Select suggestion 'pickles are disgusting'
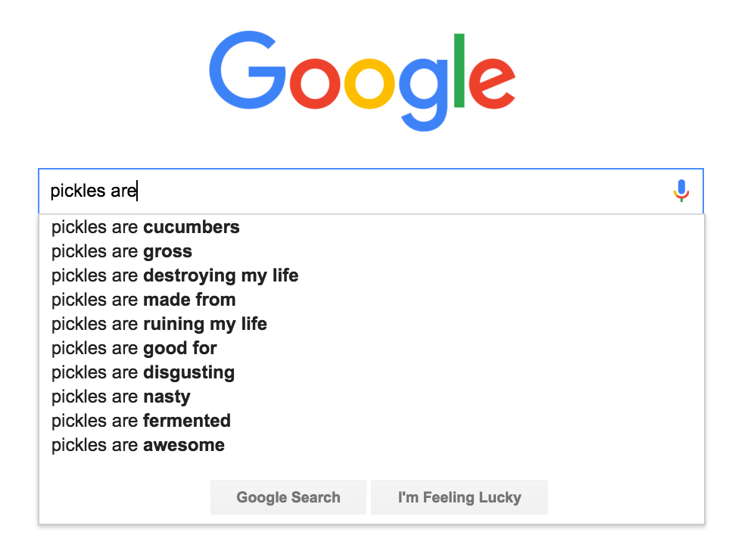Screen dimensions: 754x560 point(143,372)
